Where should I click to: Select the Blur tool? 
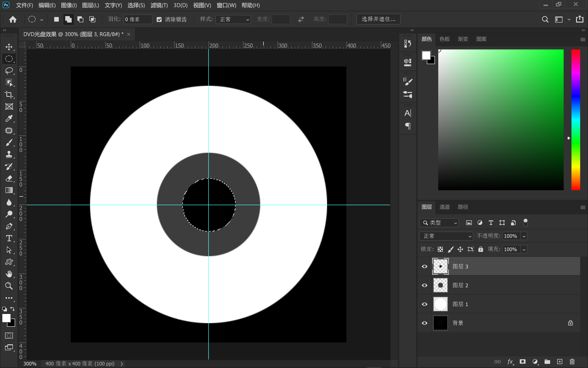pyautogui.click(x=9, y=202)
